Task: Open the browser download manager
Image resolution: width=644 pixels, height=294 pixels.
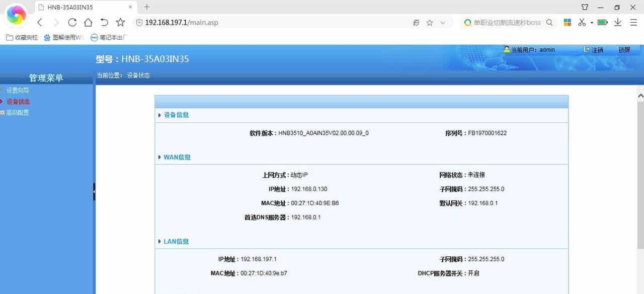Action: 617,23
